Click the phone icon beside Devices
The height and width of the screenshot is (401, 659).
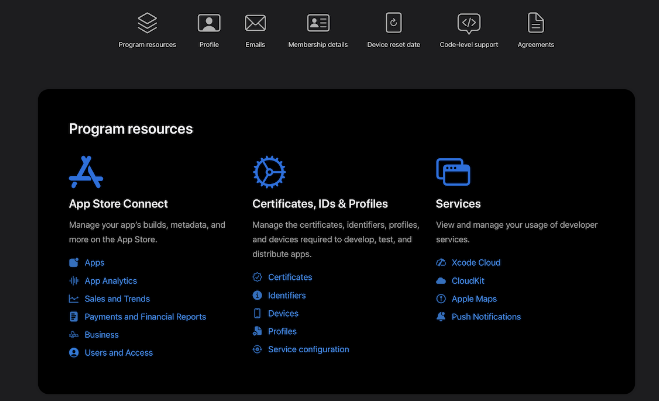click(x=257, y=313)
